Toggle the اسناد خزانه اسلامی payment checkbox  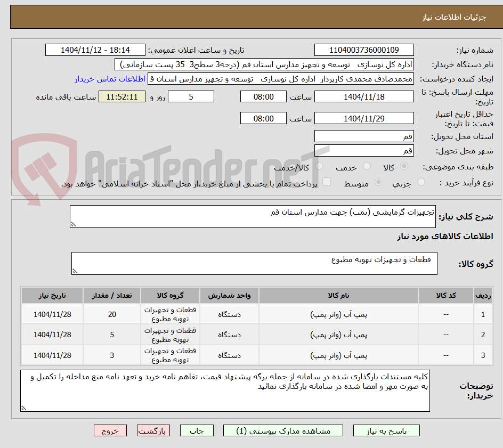(327, 182)
